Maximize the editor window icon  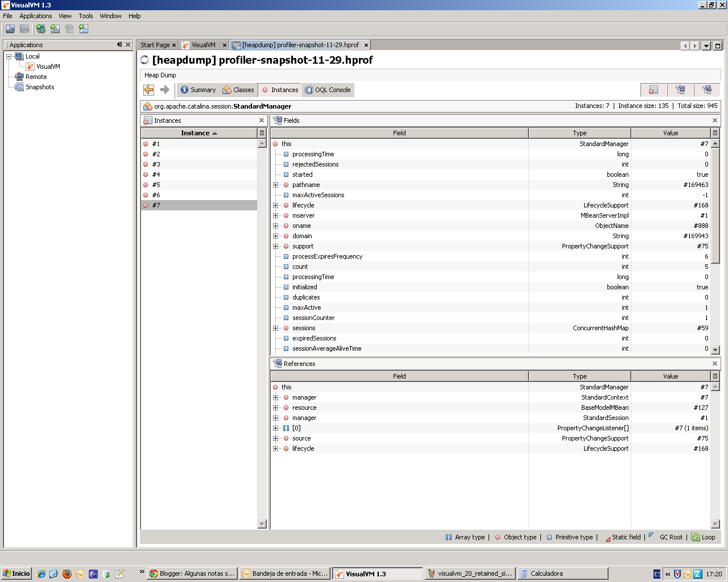[x=718, y=46]
